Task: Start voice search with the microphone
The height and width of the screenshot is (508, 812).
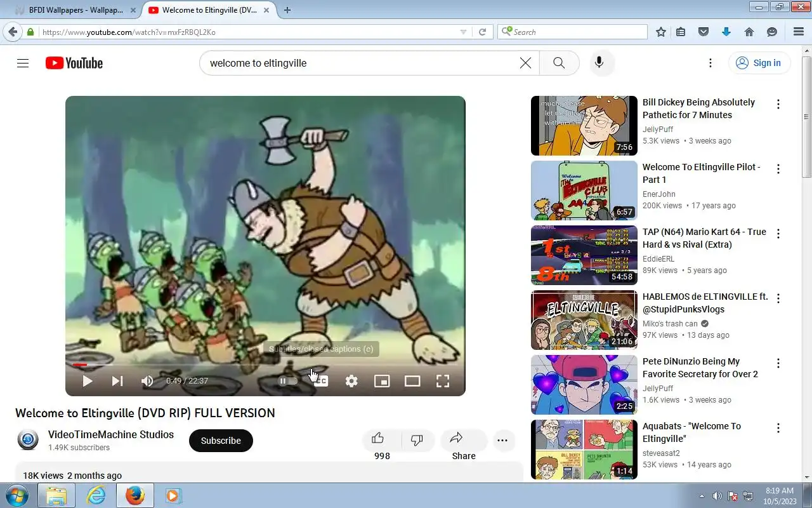Action: [598, 63]
